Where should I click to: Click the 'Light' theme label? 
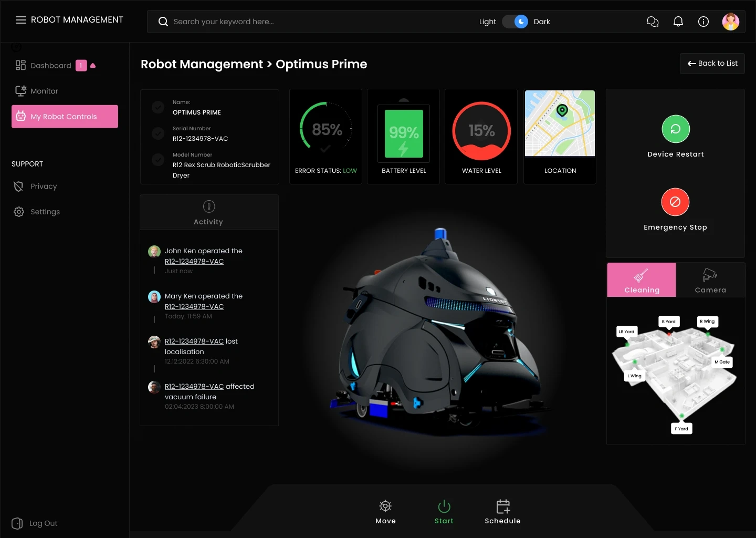488,22
